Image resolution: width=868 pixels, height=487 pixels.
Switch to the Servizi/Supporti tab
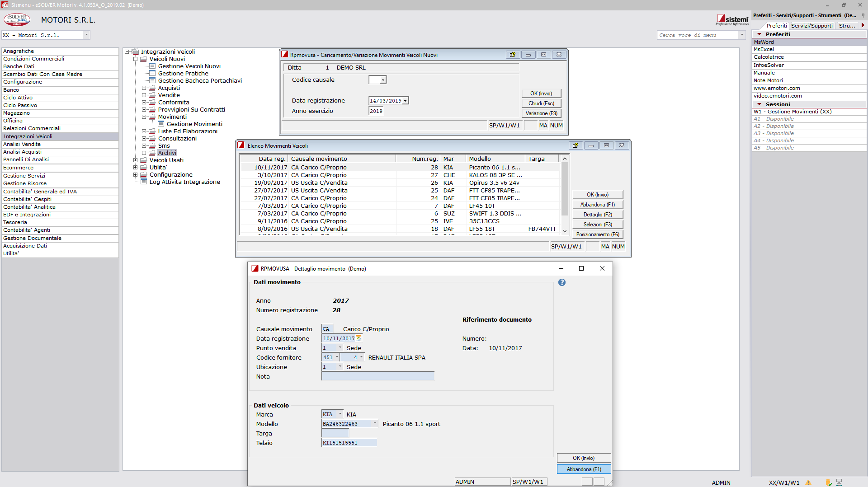click(x=811, y=26)
